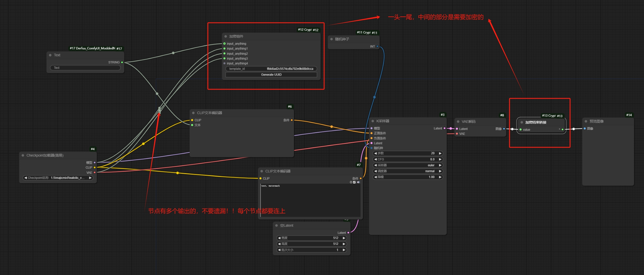Click VAE input port on VAE解码 node
The height and width of the screenshot is (275, 644).
pyautogui.click(x=457, y=134)
